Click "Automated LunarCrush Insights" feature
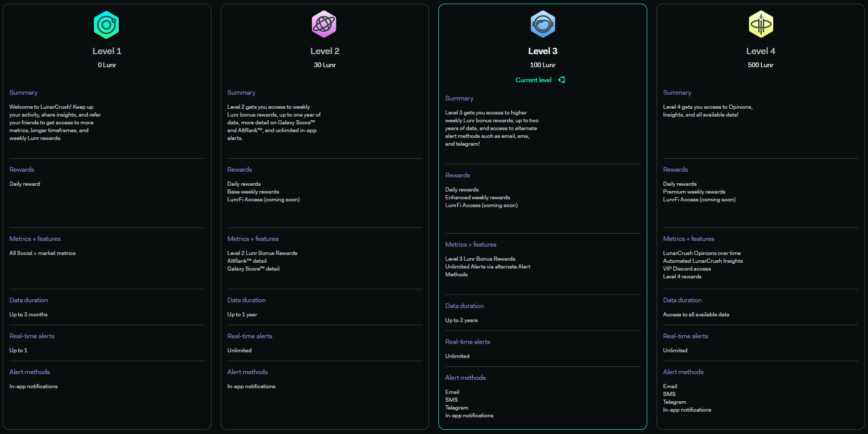The image size is (868, 434). click(703, 261)
